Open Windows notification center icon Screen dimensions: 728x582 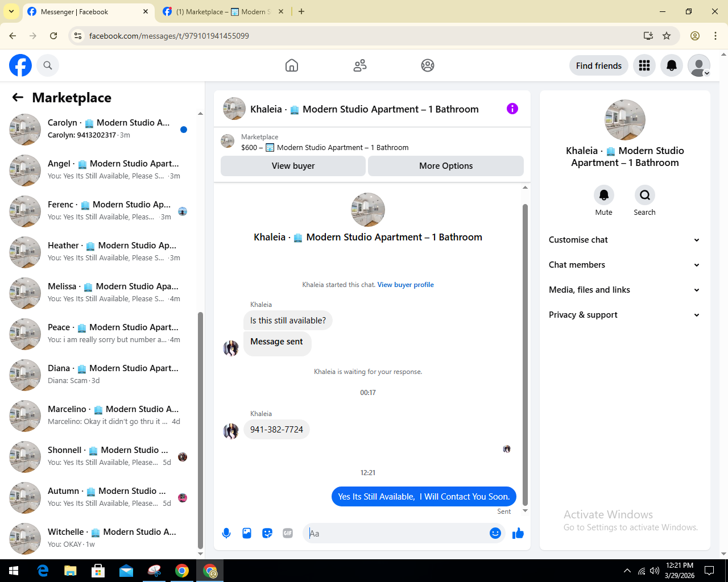[709, 571]
